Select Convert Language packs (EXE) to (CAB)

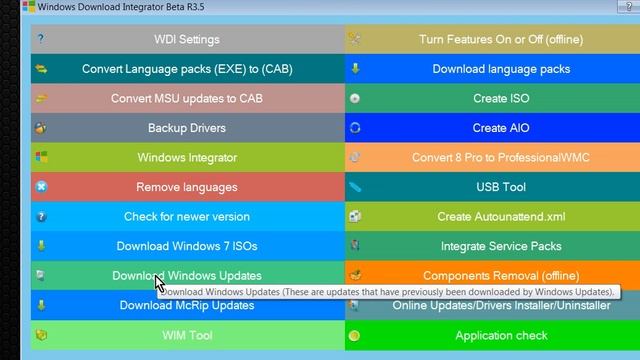(x=188, y=69)
